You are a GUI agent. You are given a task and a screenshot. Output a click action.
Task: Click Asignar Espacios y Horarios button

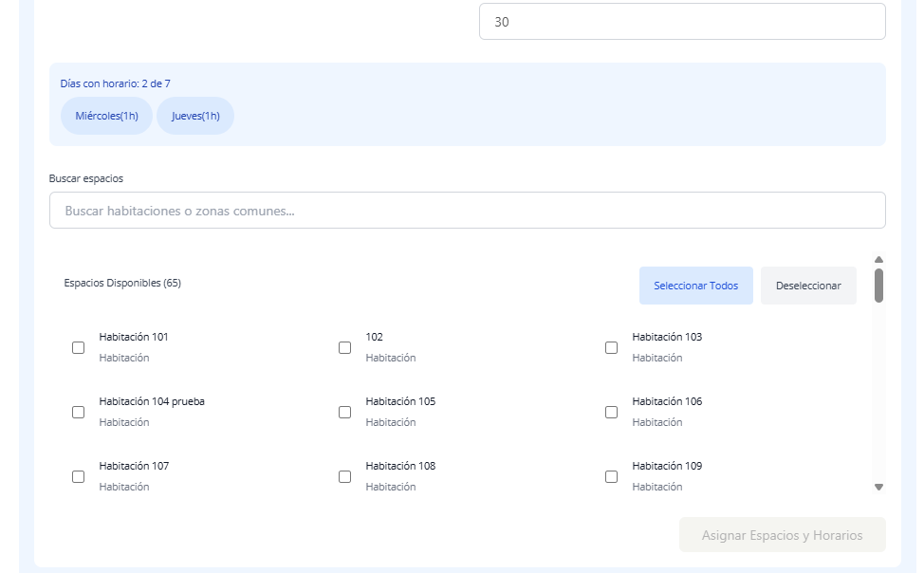(782, 535)
